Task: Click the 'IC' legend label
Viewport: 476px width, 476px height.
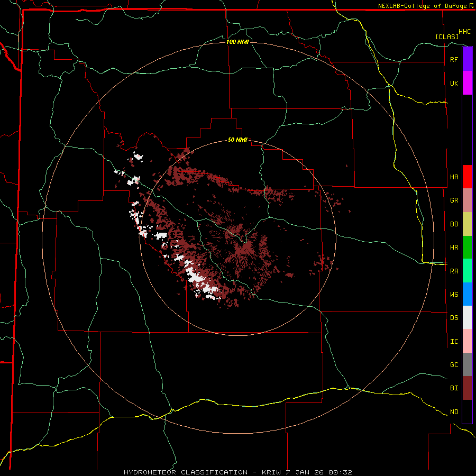Action: [x=454, y=342]
